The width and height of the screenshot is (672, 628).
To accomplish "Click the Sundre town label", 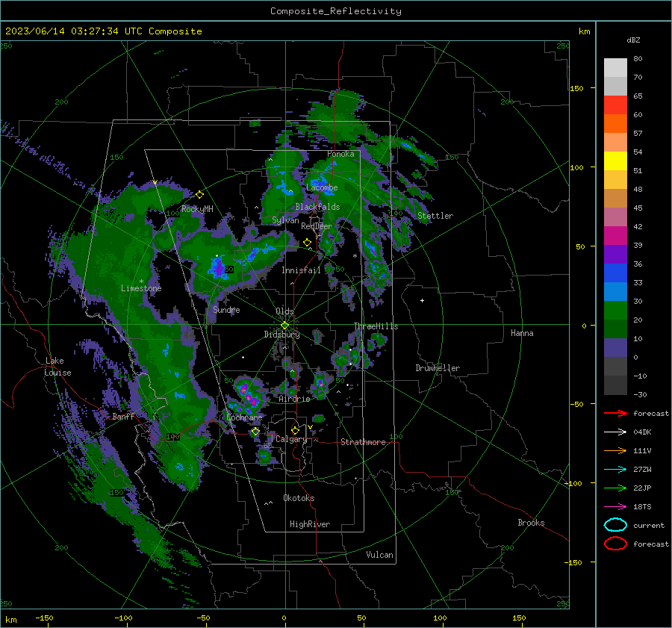I will (226, 310).
